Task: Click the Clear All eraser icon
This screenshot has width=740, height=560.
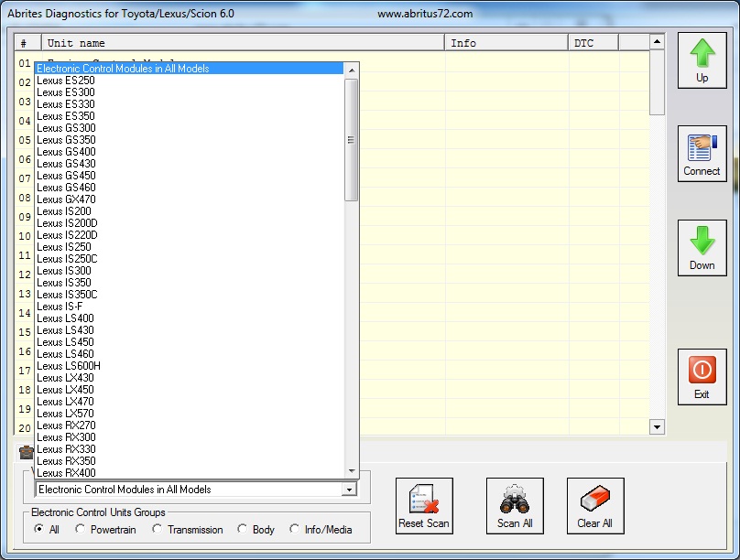Action: 595,499
